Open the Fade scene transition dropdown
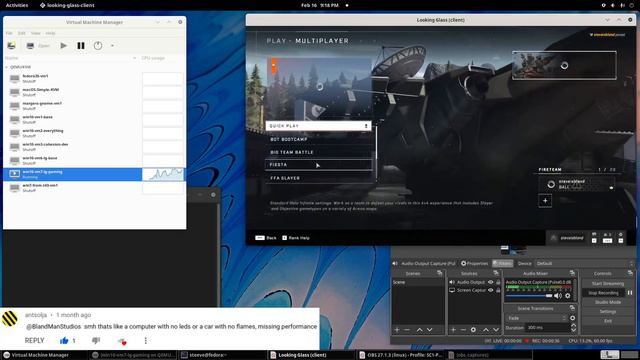 (x=537, y=318)
